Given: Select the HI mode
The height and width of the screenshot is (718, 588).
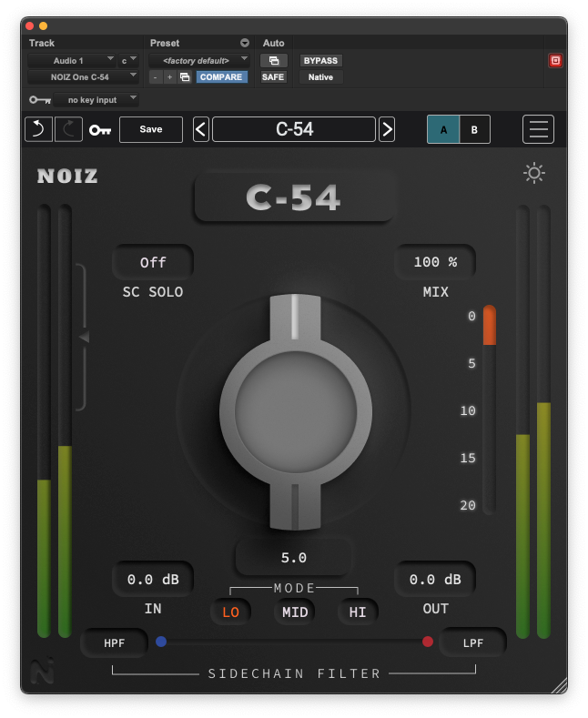Looking at the screenshot, I should point(358,612).
